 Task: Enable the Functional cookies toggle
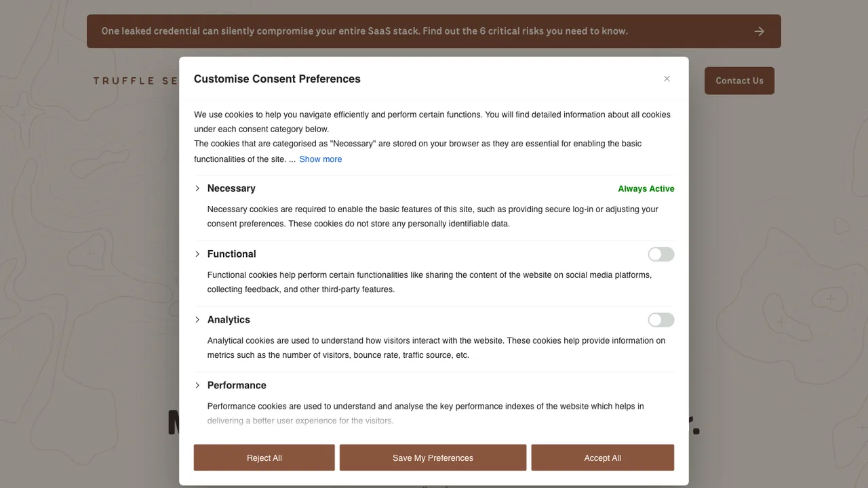click(661, 254)
